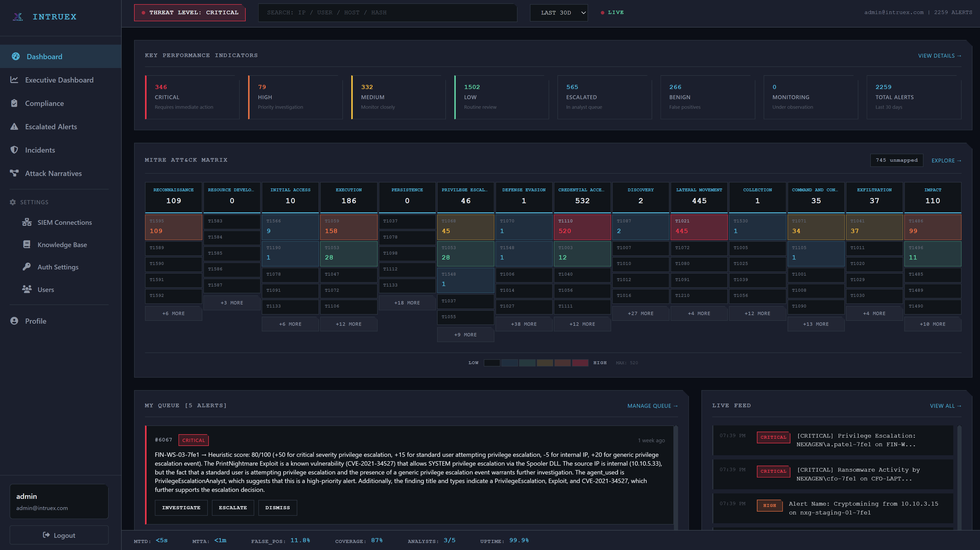Click the Auth Settings key icon

(27, 267)
